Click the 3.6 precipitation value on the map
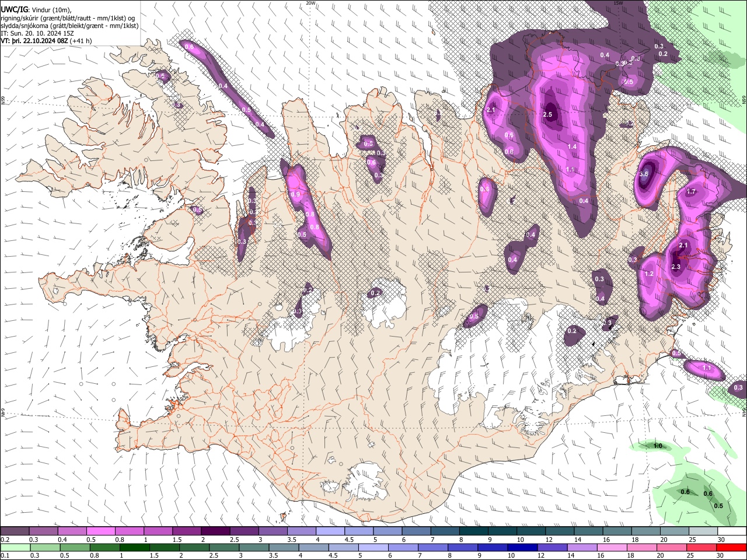The width and height of the screenshot is (747, 560). click(x=644, y=174)
